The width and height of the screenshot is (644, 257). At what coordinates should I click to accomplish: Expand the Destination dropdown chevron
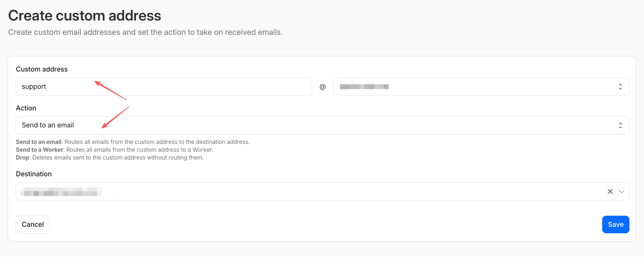(x=622, y=191)
